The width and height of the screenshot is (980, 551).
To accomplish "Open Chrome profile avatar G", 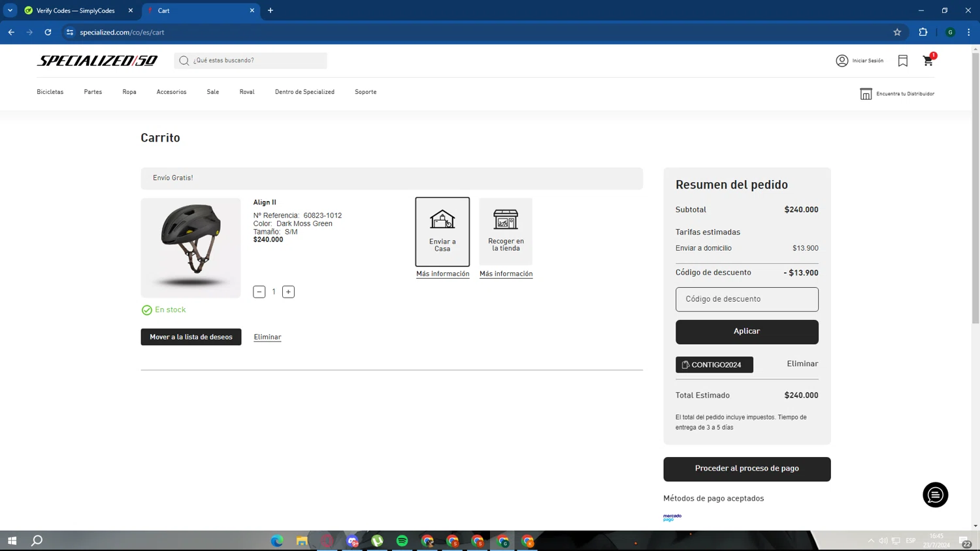I will coord(951,32).
